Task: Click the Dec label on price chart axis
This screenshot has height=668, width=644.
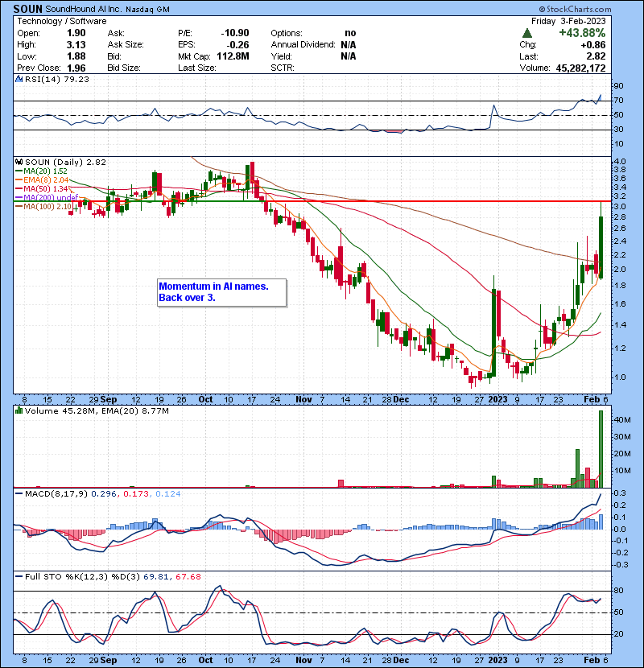Action: click(401, 400)
